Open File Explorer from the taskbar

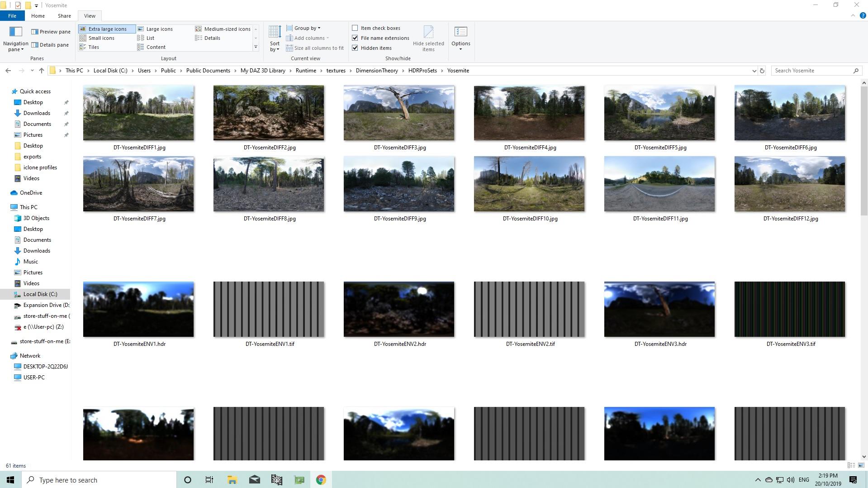pyautogui.click(x=232, y=480)
